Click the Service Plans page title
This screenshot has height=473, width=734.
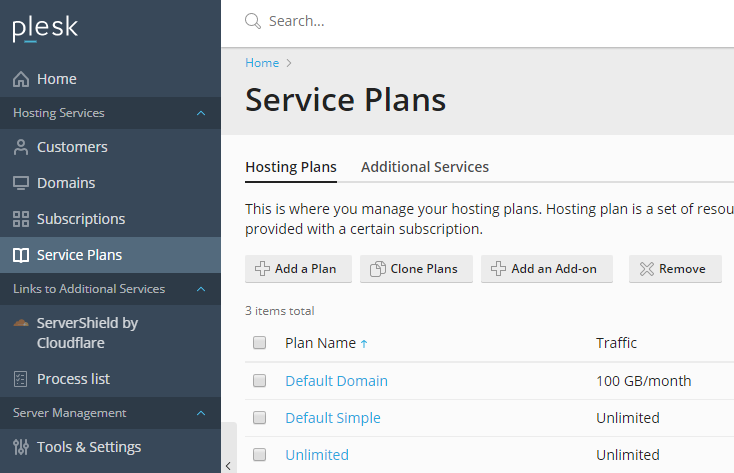pyautogui.click(x=345, y=100)
